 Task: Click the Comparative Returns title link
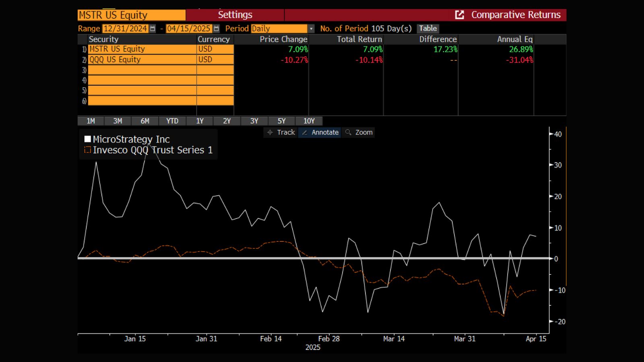516,15
